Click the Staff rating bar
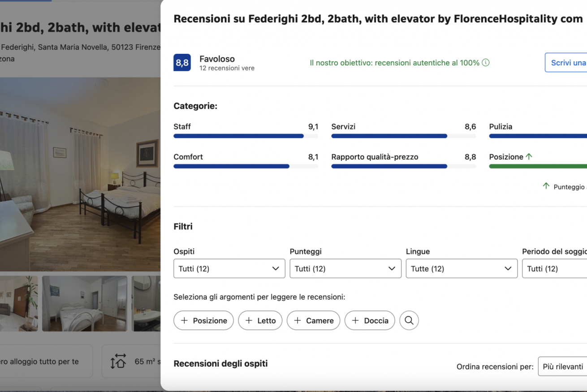The height and width of the screenshot is (392, 587). (246, 136)
